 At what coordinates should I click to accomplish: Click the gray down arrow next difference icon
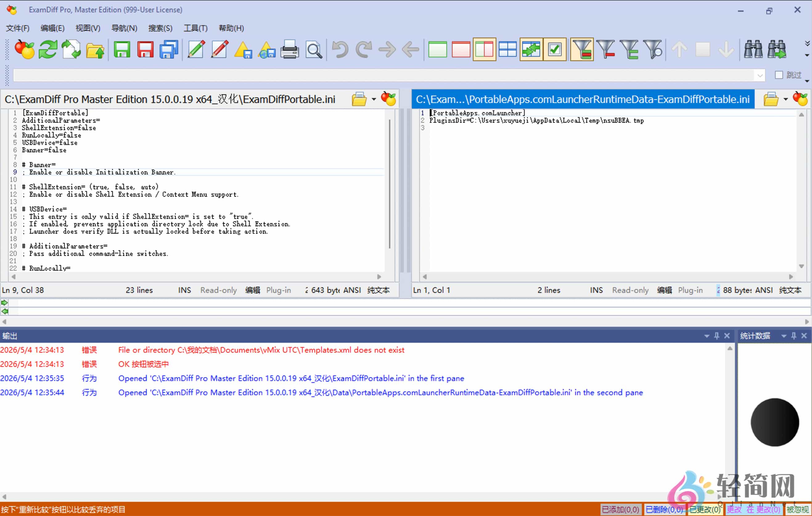click(726, 50)
